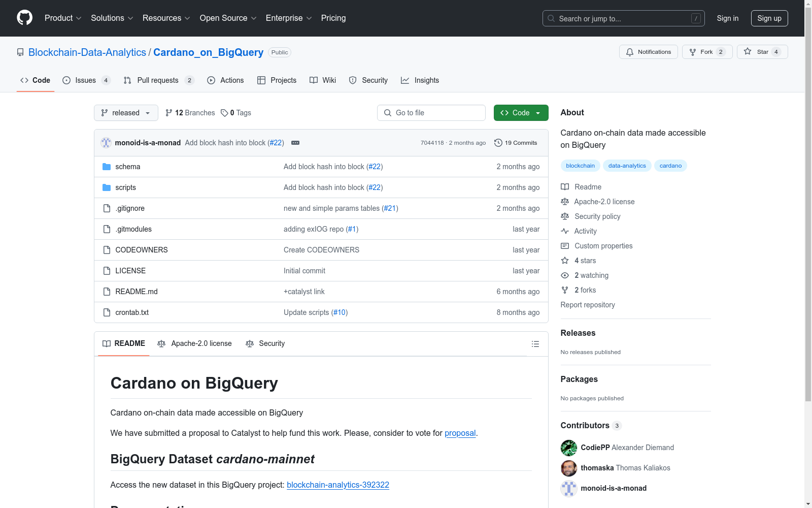The image size is (812, 508).
Task: Click the LICENSE file icon
Action: pos(107,271)
